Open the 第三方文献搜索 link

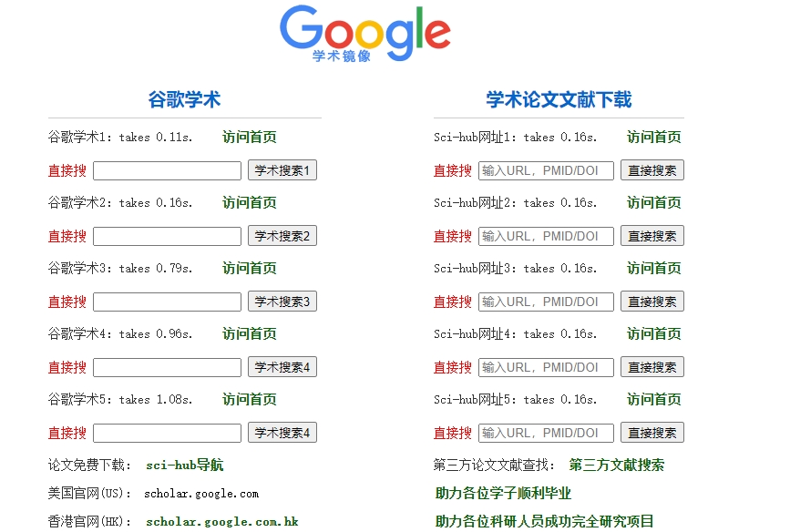click(x=616, y=465)
